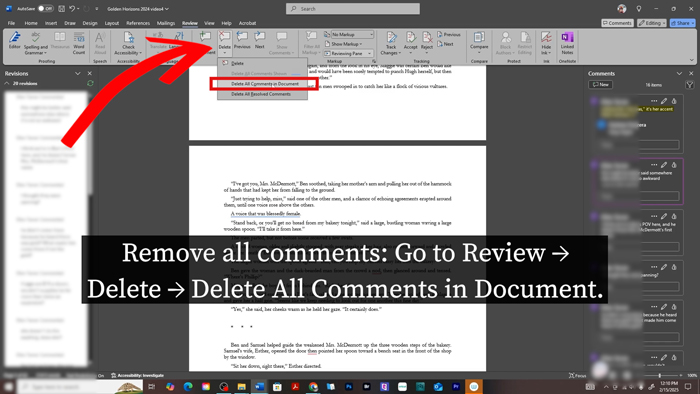The width and height of the screenshot is (700, 394).
Task: Go to Previous comment
Action: (x=242, y=40)
